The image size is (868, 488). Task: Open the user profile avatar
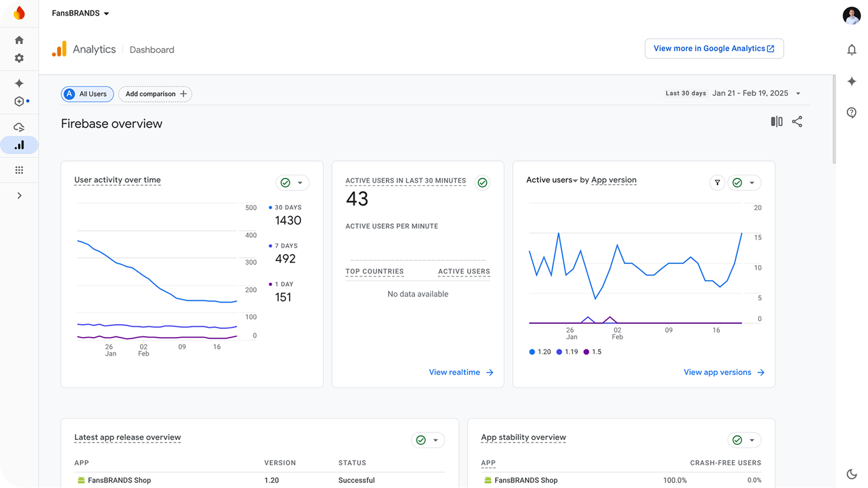point(851,15)
